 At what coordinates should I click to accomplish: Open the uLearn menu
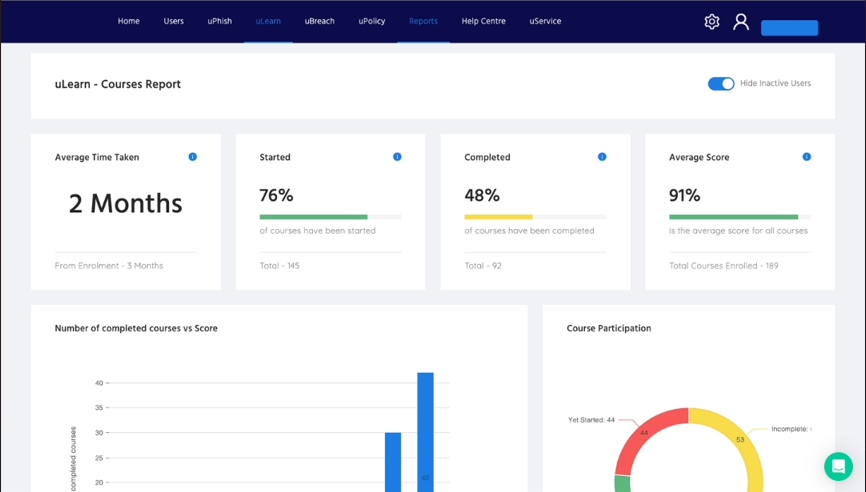coord(268,21)
